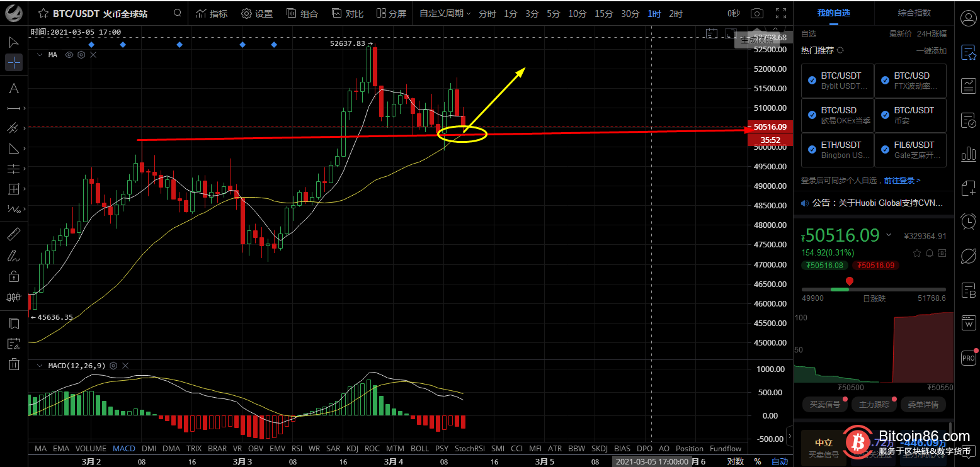Click the 买卖信号 button
The image size is (980, 467).
click(x=825, y=404)
